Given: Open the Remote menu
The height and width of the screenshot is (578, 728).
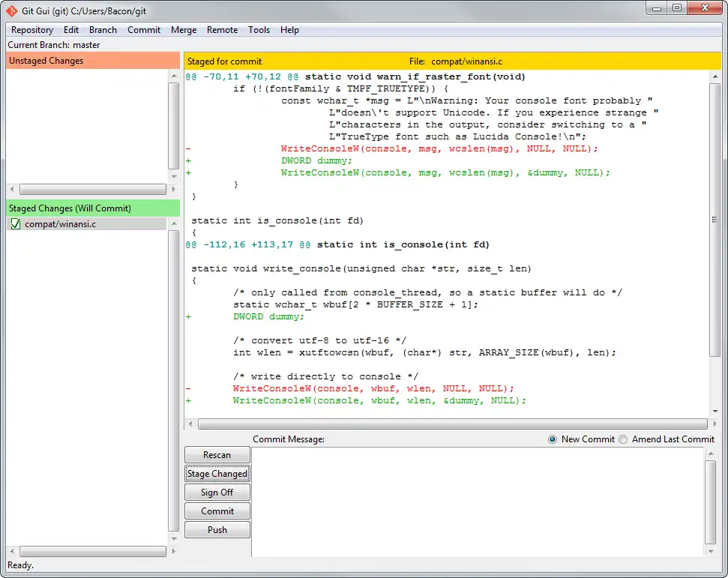Looking at the screenshot, I should click(x=222, y=30).
